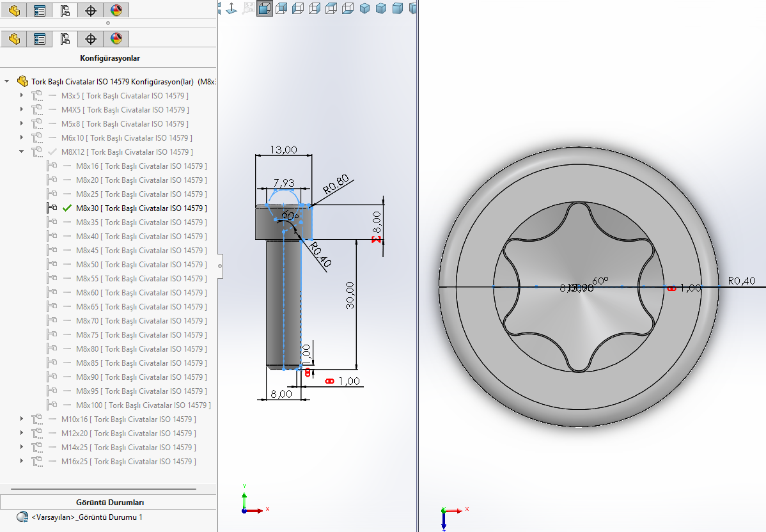Choose the Top view cube icon
Viewport: 766px width, 532px height.
coord(331,8)
